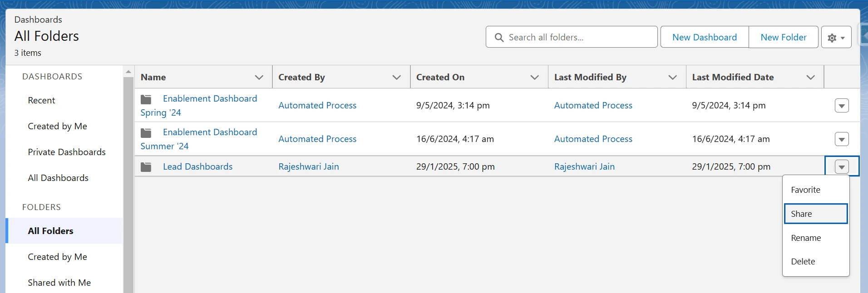
Task: Open row actions for Enablement Dashboard Spring '24
Action: [841, 106]
